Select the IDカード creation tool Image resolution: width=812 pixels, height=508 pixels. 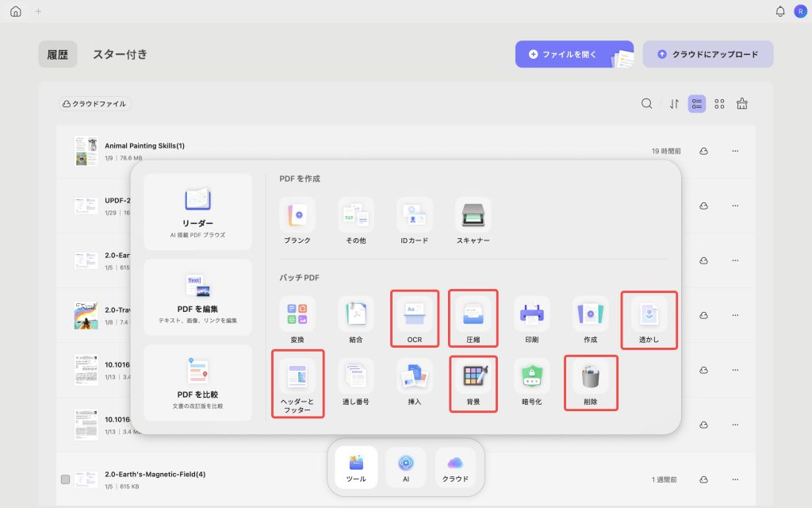[x=414, y=221]
